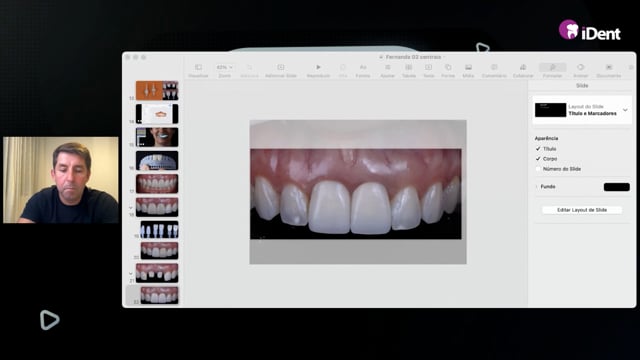This screenshot has width=640, height=360.
Task: Select slide 13 thumbnail with orange background
Action: tap(157, 91)
